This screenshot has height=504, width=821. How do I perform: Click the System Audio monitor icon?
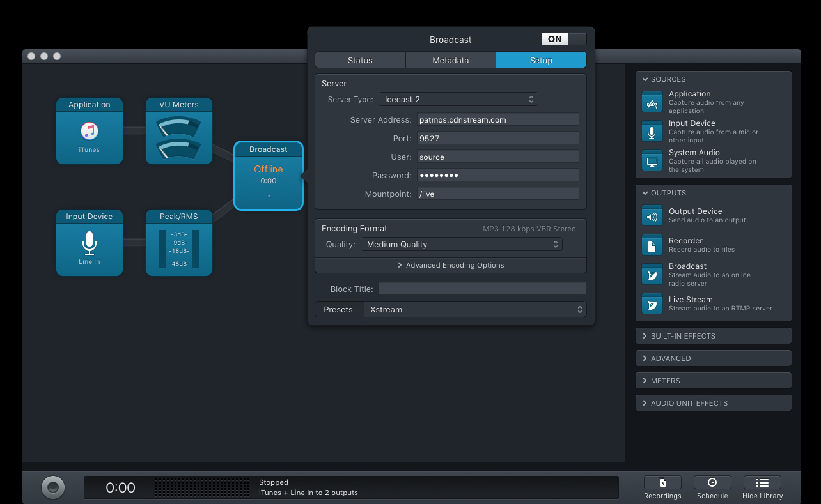[x=652, y=161]
